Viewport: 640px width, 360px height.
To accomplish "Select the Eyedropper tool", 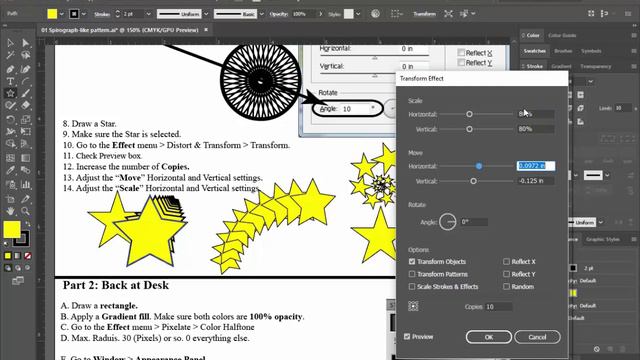I will click(x=10, y=170).
